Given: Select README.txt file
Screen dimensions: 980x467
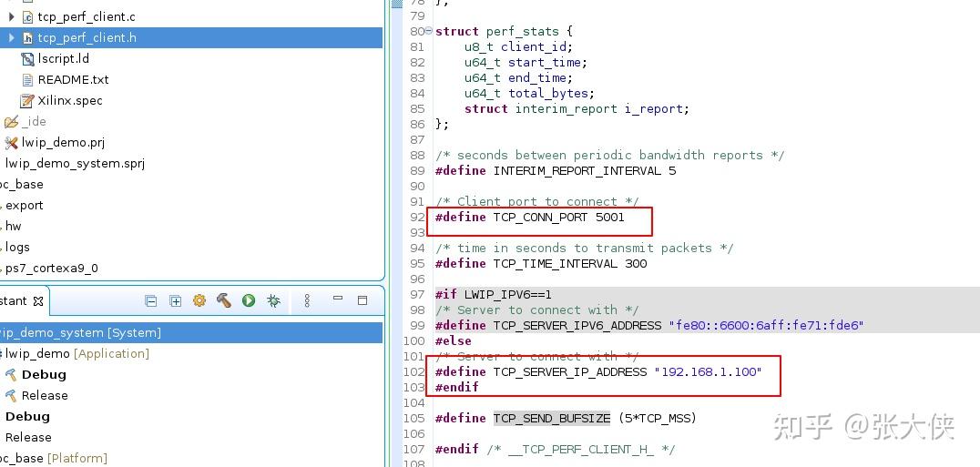Looking at the screenshot, I should tap(73, 80).
